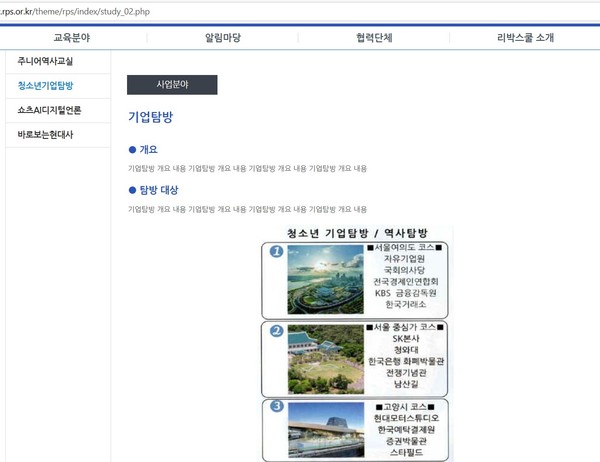This screenshot has width=600, height=462.
Task: Click the 고양시 코스 photo
Action: tap(326, 430)
